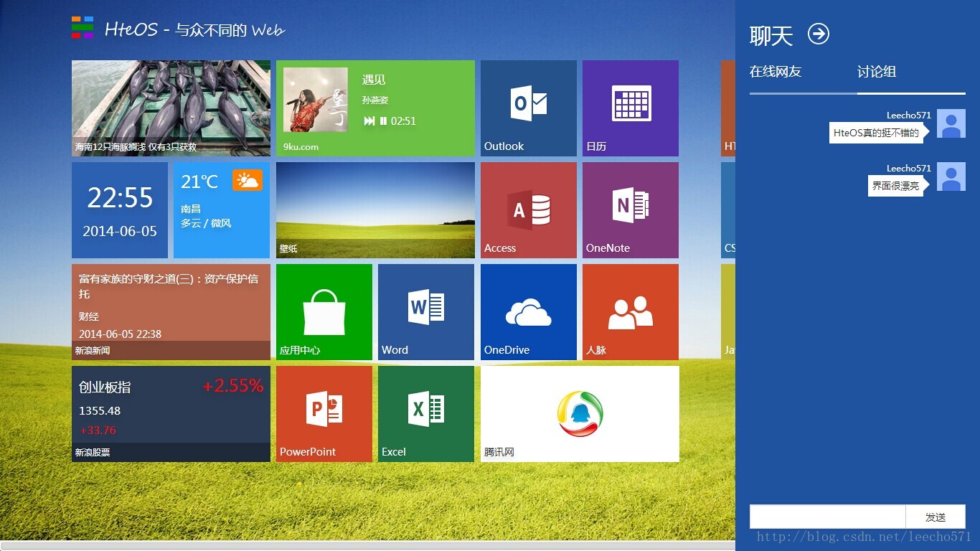This screenshot has width=980, height=551.
Task: Switch to the 在线网友 tab
Action: click(x=776, y=72)
